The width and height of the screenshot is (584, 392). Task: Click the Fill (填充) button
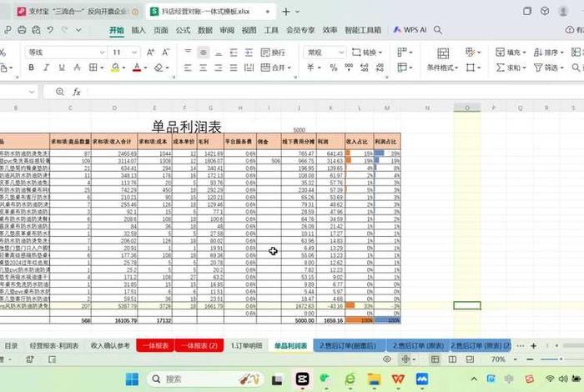[511, 53]
